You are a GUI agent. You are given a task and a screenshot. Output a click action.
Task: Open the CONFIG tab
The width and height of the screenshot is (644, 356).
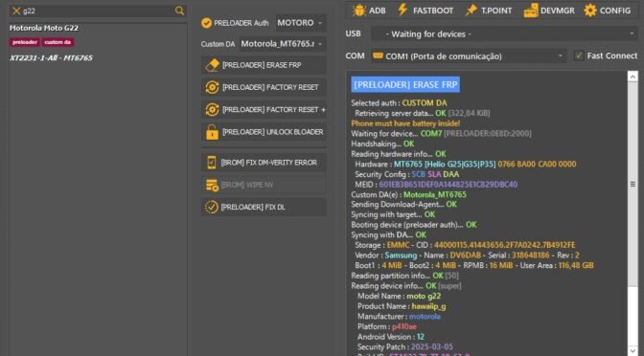click(608, 11)
